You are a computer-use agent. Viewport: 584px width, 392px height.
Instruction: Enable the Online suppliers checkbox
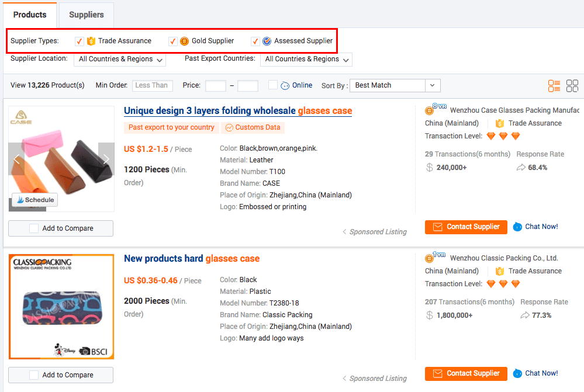coord(272,85)
